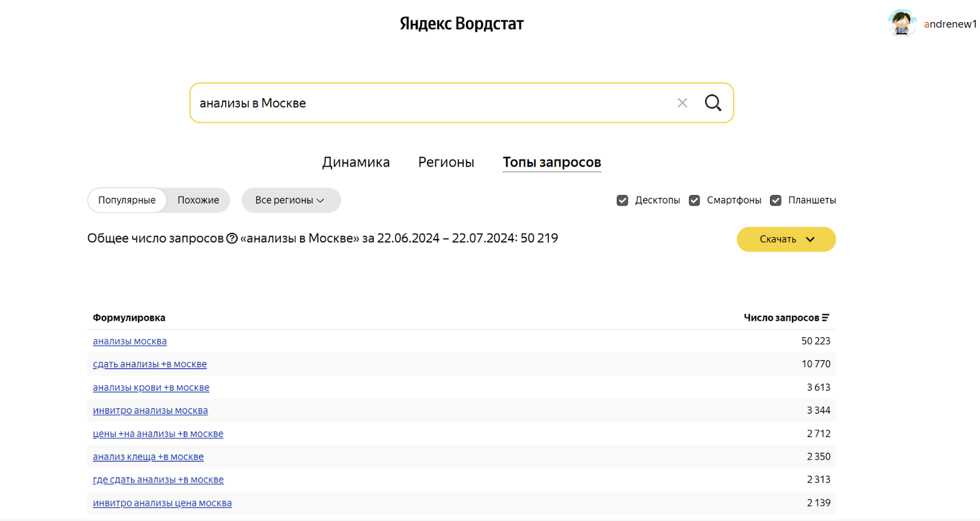Screen dimensions: 980x521
Task: Open the цены +на анализы +в москве link
Action: (x=158, y=434)
